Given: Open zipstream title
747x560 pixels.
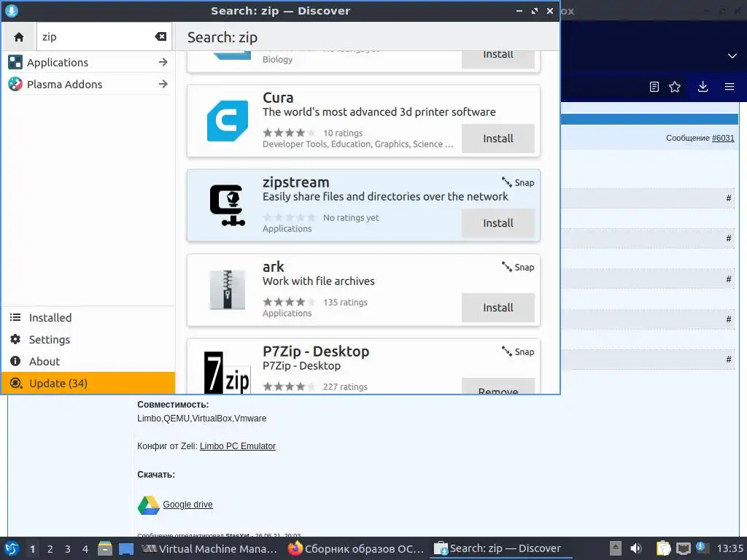Looking at the screenshot, I should point(296,182).
